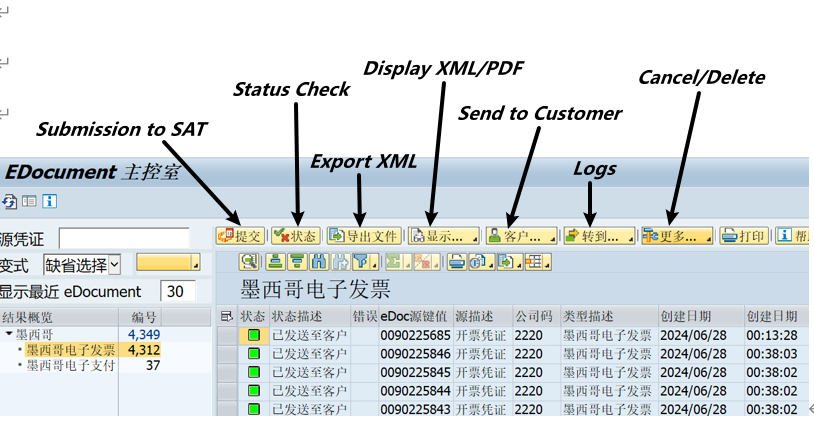814x423 pixels.
Task: Check document status with 状态 button
Action: pyautogui.click(x=296, y=236)
